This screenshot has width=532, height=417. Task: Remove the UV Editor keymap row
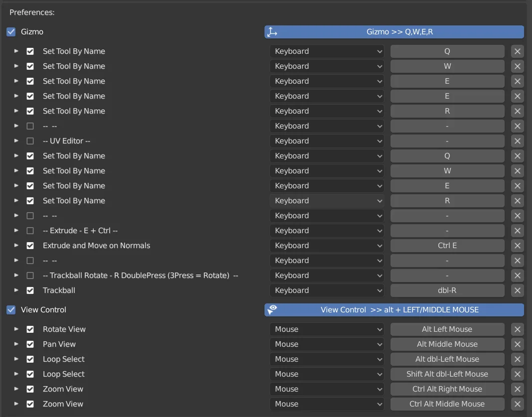click(517, 141)
